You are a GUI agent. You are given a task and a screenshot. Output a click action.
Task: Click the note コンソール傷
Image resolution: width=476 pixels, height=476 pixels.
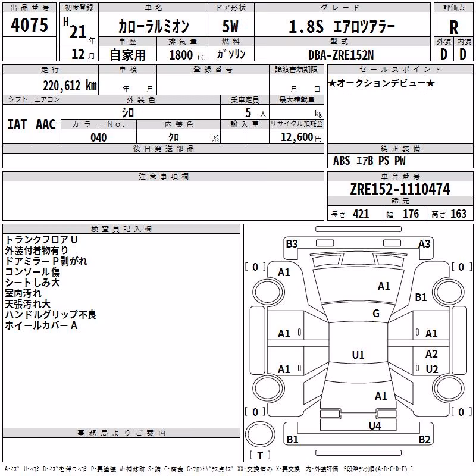33,272
